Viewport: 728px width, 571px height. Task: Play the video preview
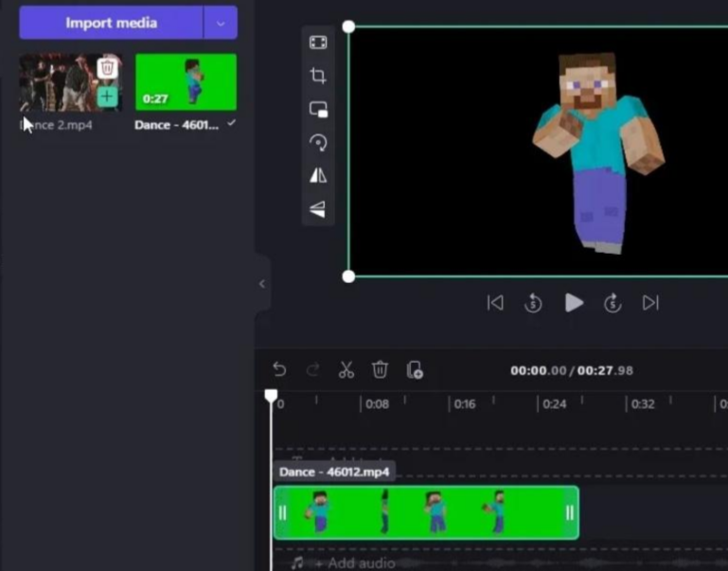[x=574, y=303]
